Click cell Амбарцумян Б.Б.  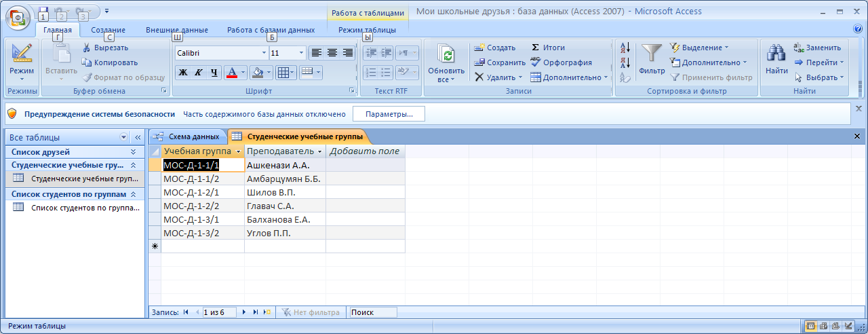pyautogui.click(x=285, y=179)
